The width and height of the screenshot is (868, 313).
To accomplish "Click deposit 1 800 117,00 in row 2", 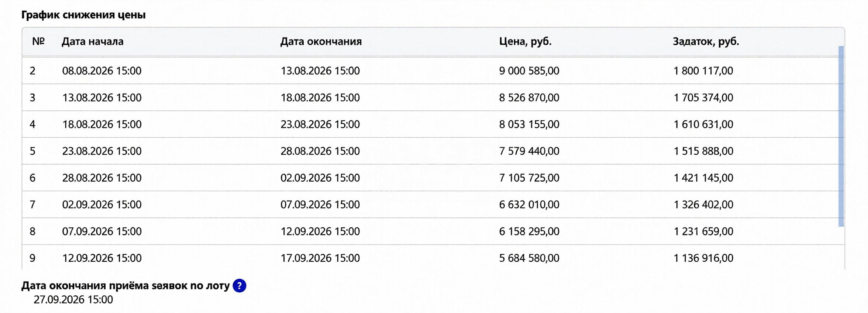I will coord(703,70).
